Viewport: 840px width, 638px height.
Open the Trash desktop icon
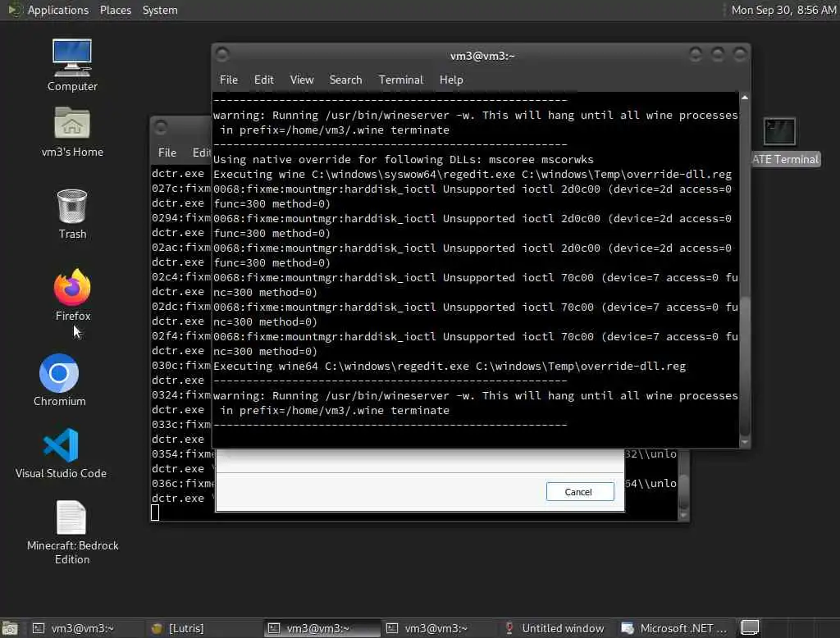pyautogui.click(x=72, y=214)
